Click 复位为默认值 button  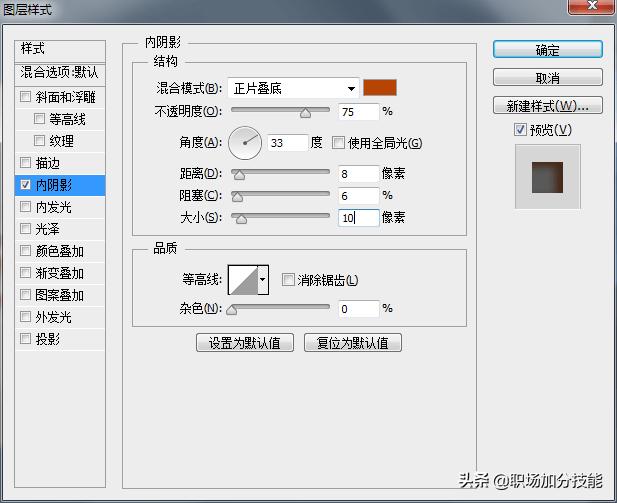[x=353, y=342]
